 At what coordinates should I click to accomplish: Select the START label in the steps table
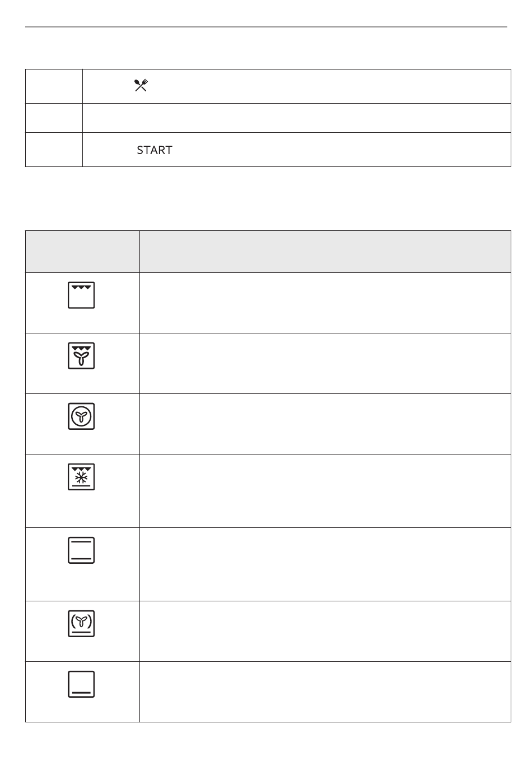155,150
